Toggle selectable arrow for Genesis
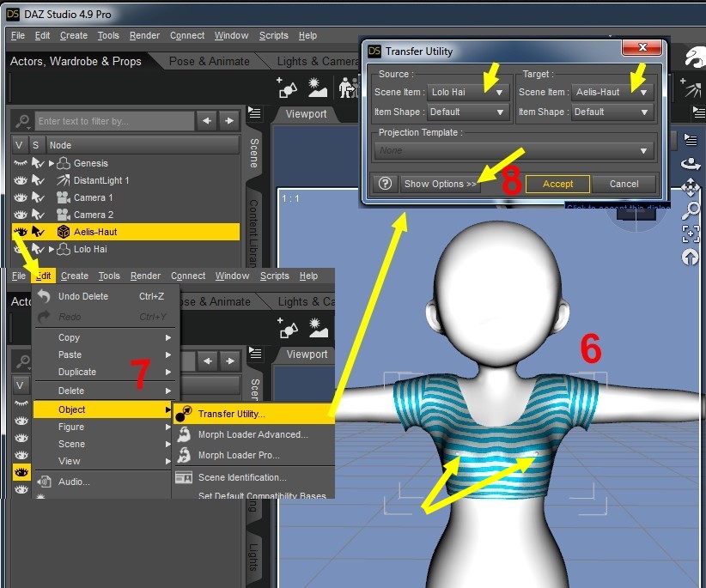This screenshot has height=588, width=706. 38,163
